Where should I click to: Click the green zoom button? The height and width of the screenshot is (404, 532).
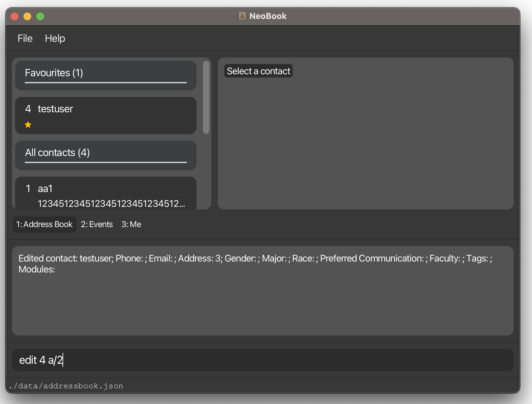(40, 16)
